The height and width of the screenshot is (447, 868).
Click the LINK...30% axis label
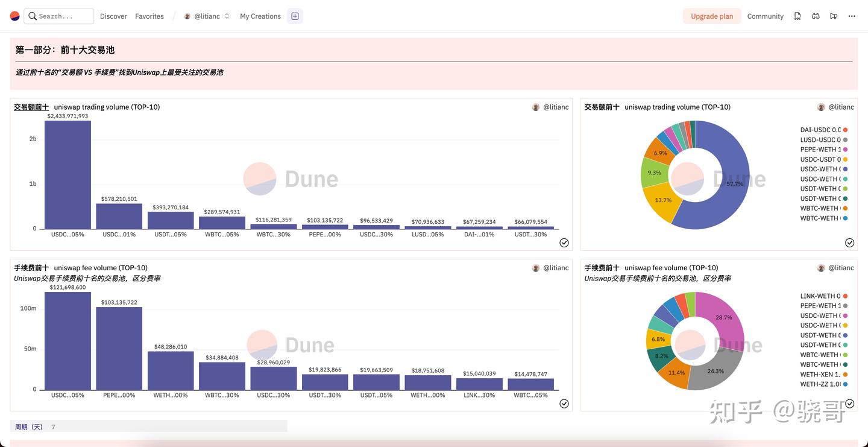click(x=479, y=395)
